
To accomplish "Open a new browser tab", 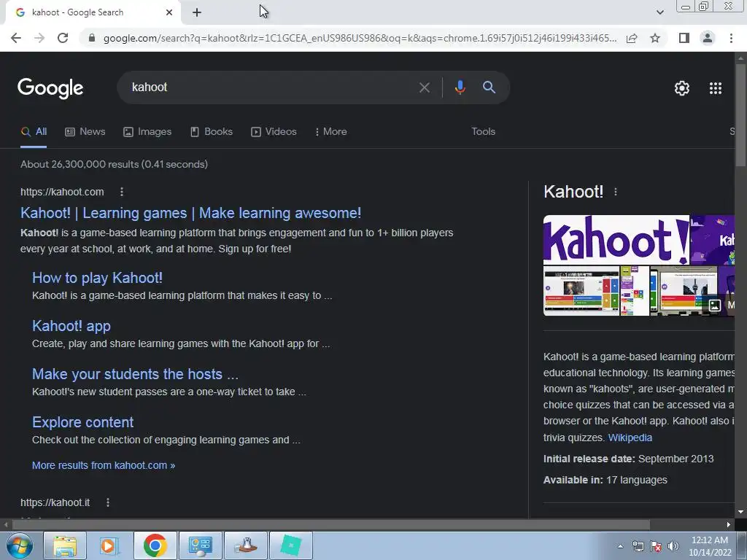I will click(x=197, y=12).
